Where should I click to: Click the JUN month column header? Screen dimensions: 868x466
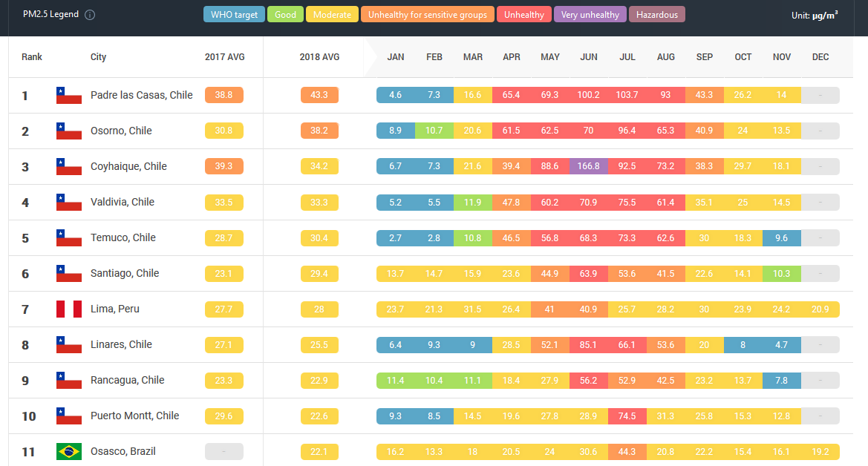tap(589, 57)
